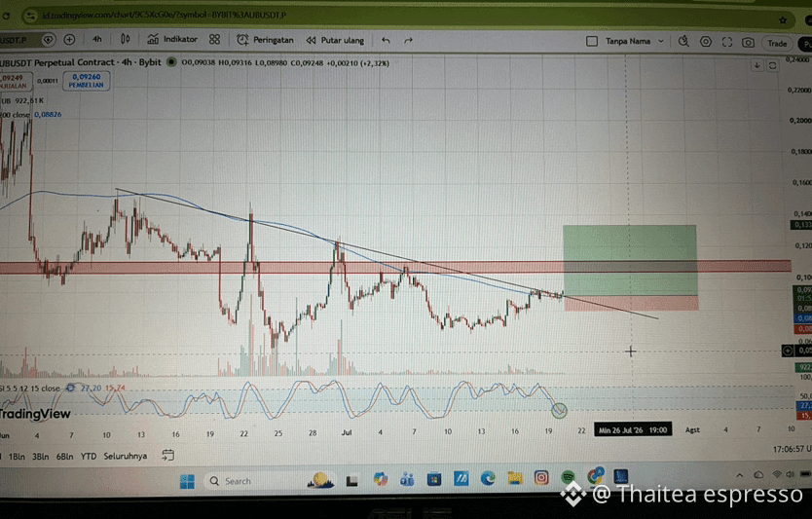Change the 4h timeframe interval
This screenshot has height=519, width=812.
point(97,39)
